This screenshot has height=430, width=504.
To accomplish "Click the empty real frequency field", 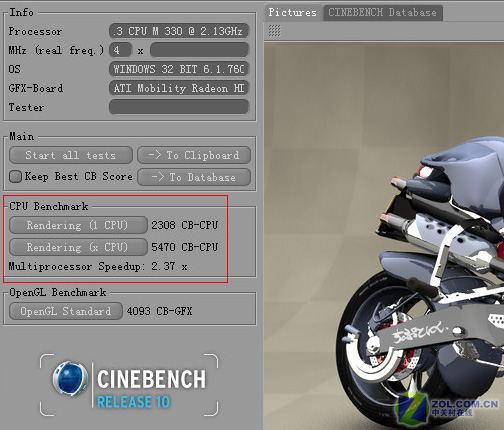I will pos(199,50).
